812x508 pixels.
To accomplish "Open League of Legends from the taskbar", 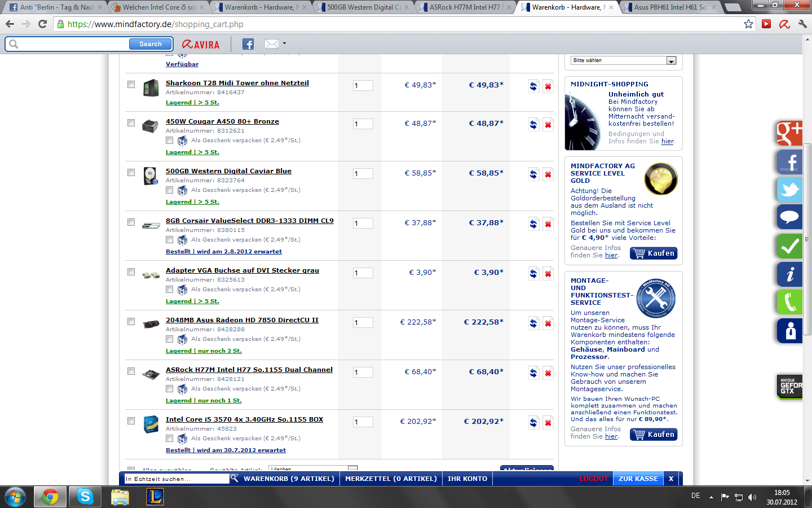I will pos(155,497).
